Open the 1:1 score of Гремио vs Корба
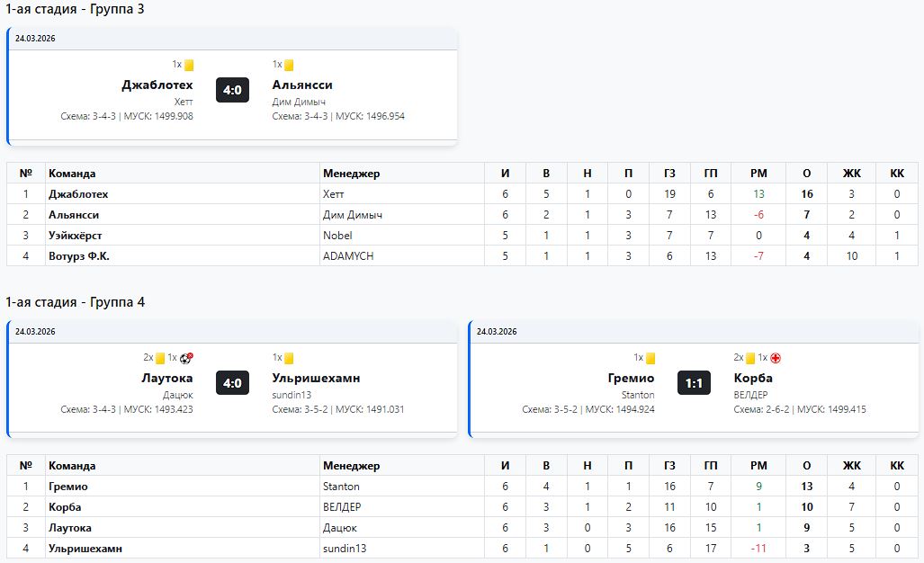This screenshot has width=924, height=563. (x=694, y=383)
